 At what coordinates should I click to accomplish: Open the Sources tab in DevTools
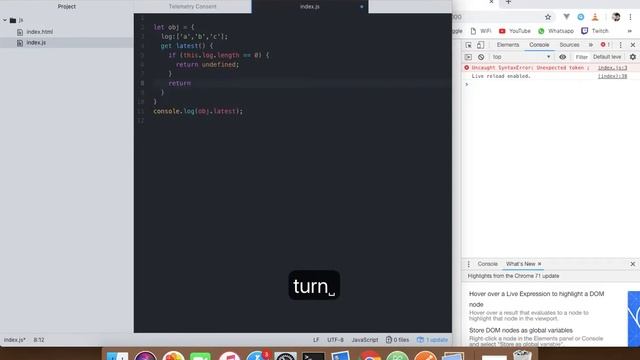click(569, 45)
